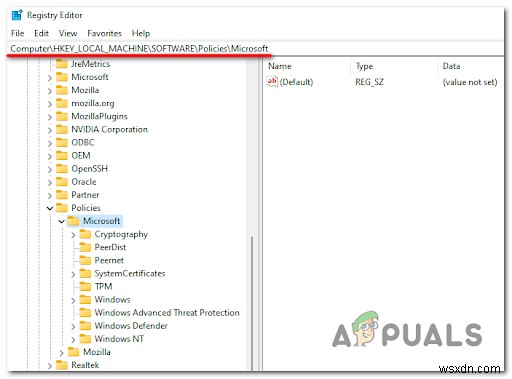Expand the mozilla.org key

click(50, 104)
